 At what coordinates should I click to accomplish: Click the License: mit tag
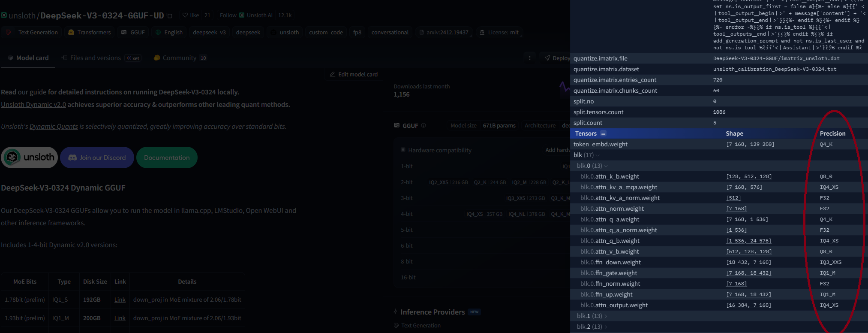(499, 32)
